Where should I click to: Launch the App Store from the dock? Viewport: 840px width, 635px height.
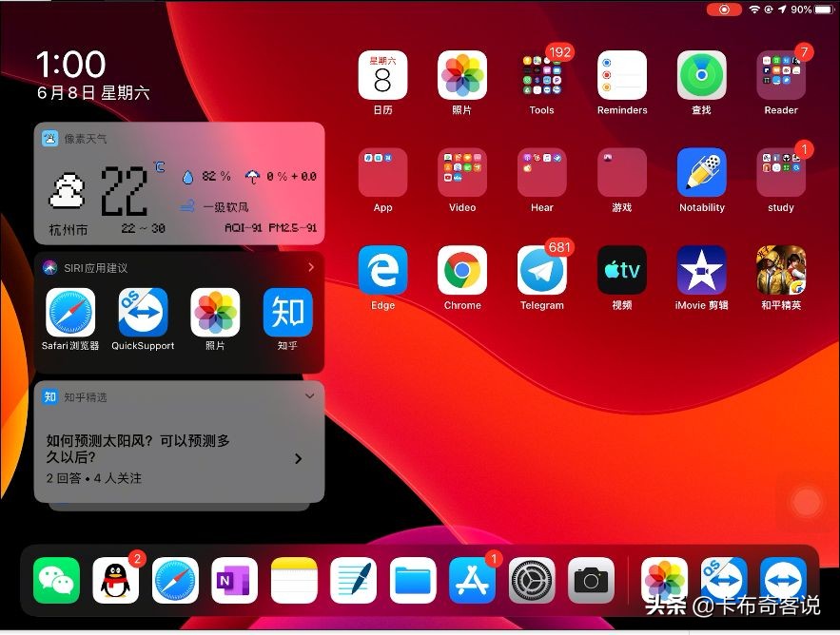(471, 578)
